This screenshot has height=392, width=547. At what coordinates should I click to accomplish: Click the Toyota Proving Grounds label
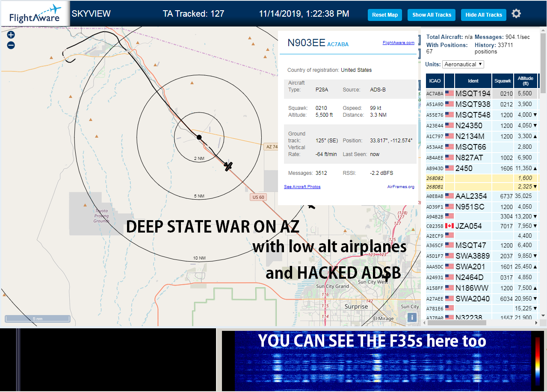[101, 216]
